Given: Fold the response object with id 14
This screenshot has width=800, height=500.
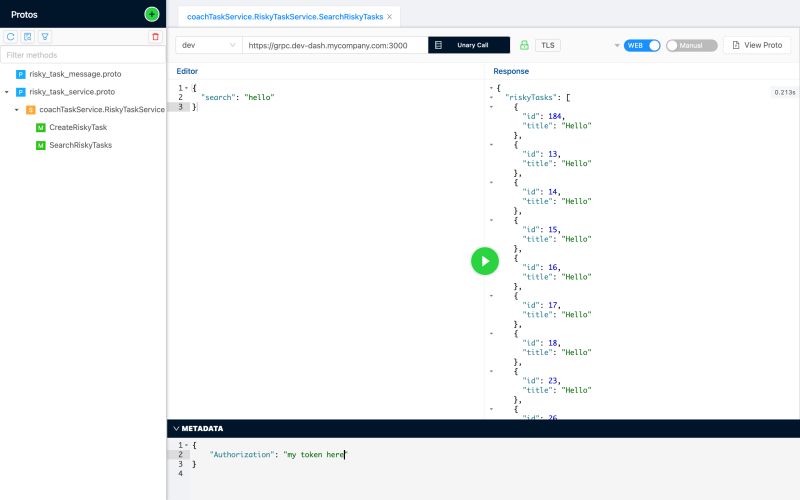Looking at the screenshot, I should [x=491, y=183].
